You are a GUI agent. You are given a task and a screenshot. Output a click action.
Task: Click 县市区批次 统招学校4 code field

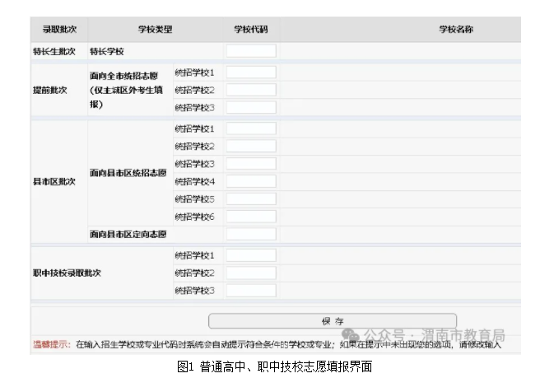(x=251, y=181)
